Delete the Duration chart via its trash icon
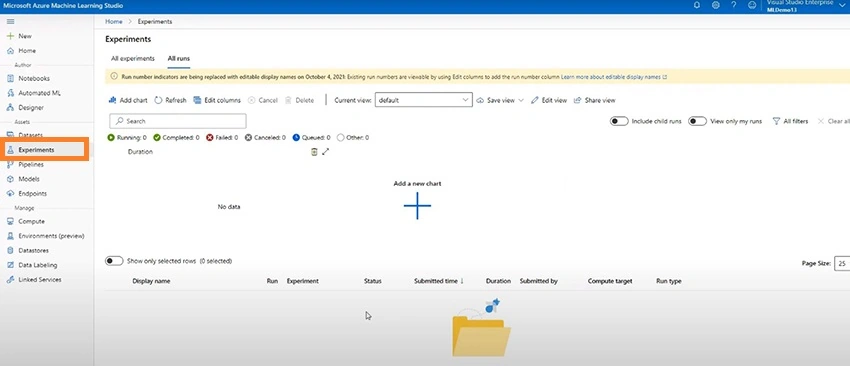 pos(314,152)
